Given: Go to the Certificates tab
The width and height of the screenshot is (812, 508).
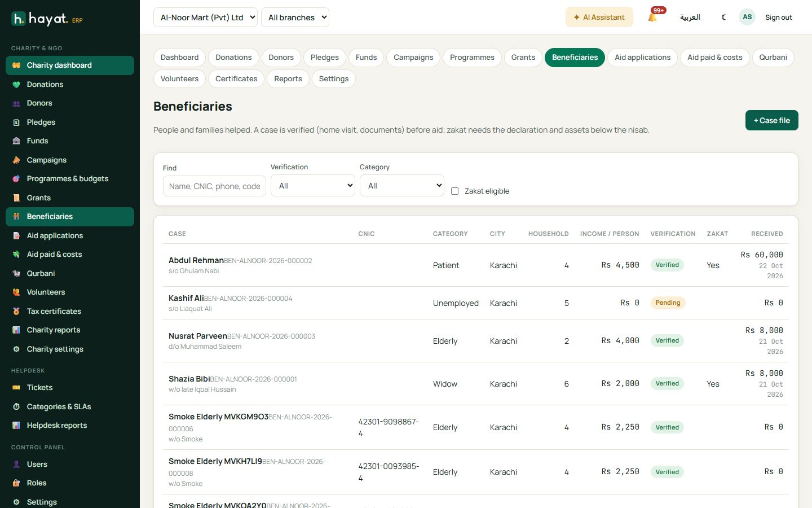Looking at the screenshot, I should pyautogui.click(x=236, y=79).
